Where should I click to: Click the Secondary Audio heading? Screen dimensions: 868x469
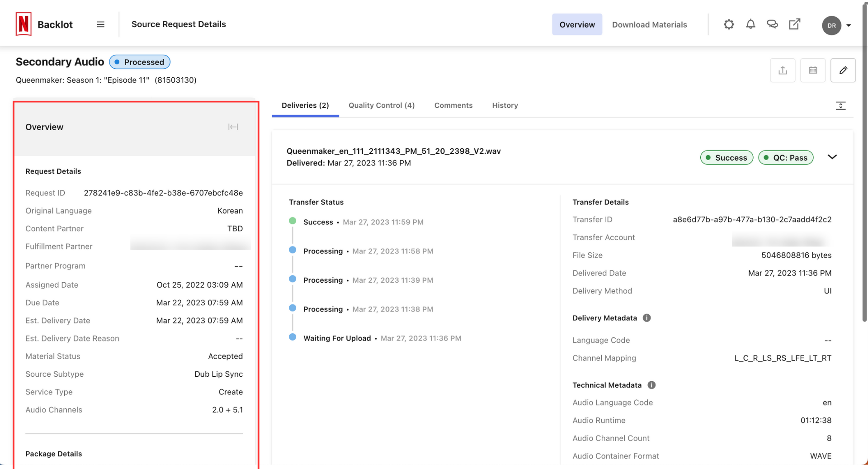pos(60,62)
